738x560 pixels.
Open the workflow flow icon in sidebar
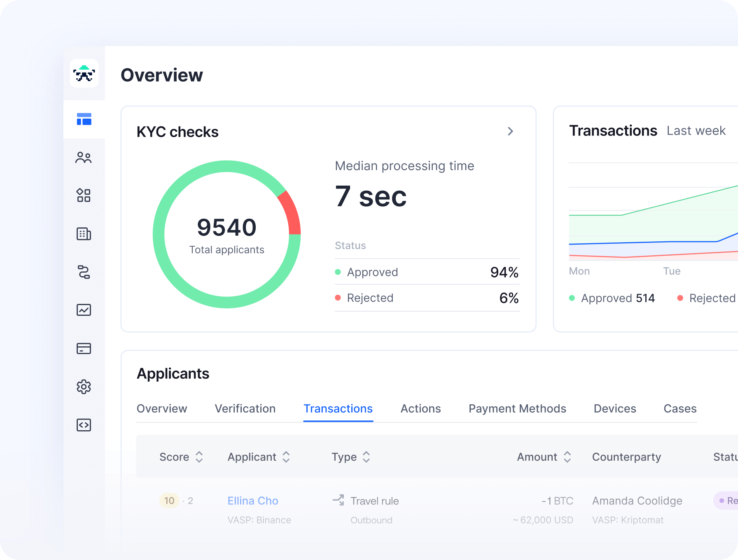(84, 272)
